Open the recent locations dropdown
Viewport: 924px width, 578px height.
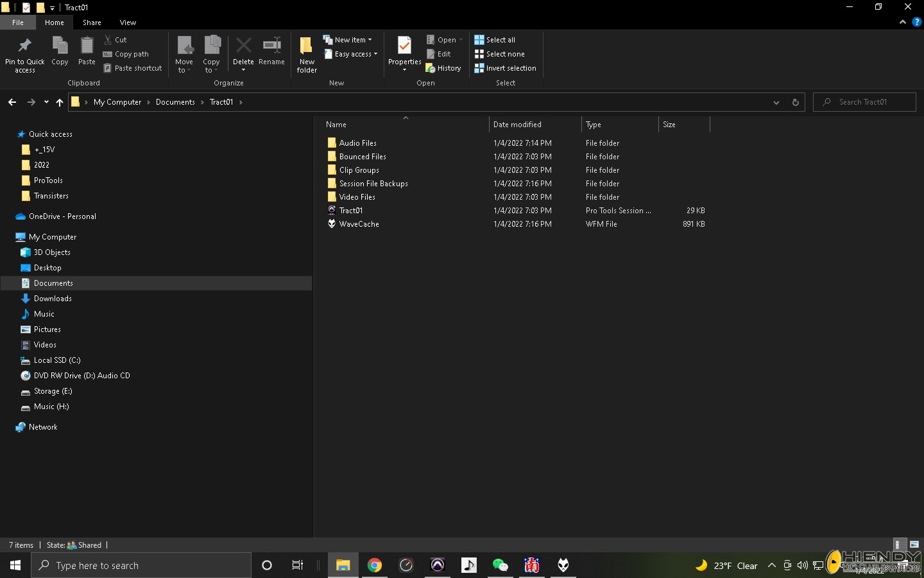(46, 102)
